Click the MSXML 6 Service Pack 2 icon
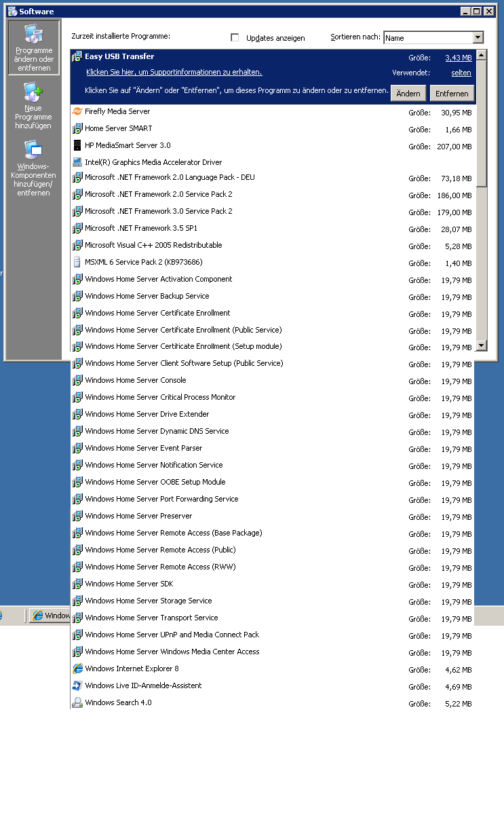This screenshot has height=828, width=504. [x=77, y=263]
